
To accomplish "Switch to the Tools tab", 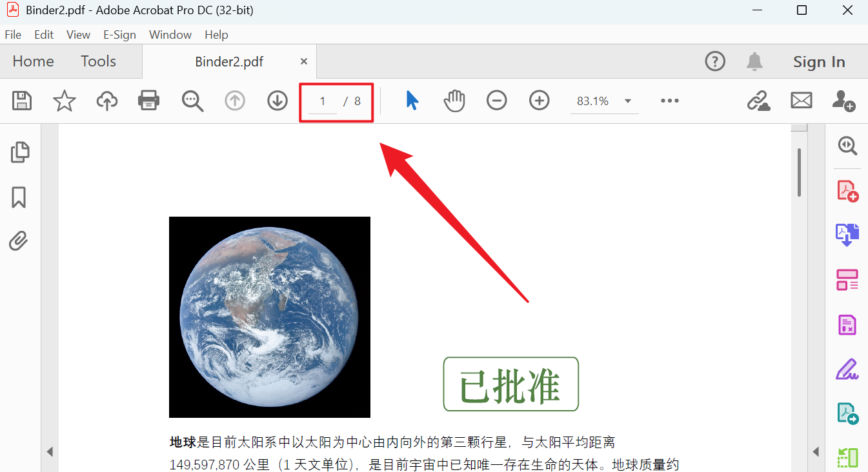I will (x=97, y=61).
